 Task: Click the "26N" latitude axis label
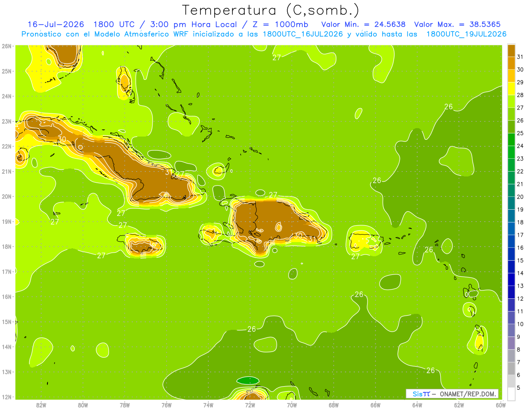point(6,46)
